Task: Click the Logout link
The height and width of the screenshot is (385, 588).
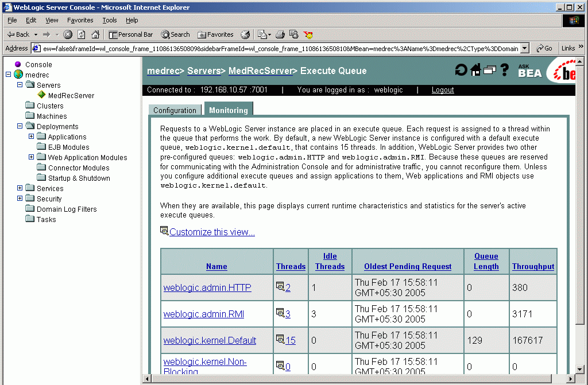Action: tap(443, 90)
